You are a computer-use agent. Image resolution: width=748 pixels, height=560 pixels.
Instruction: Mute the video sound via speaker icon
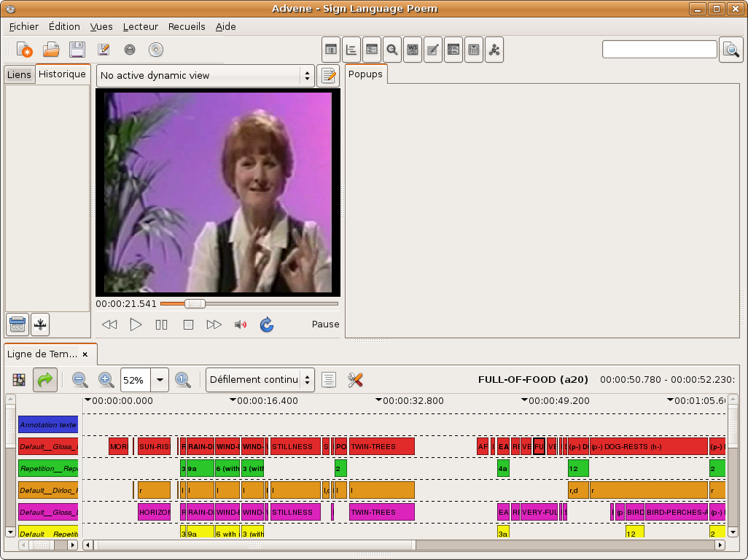240,324
